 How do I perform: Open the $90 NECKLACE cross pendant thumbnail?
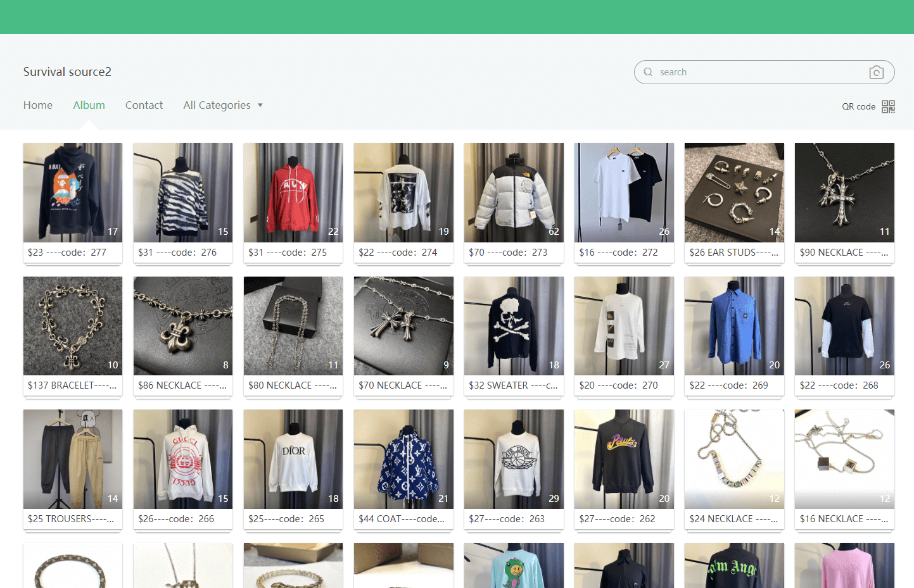pos(844,192)
